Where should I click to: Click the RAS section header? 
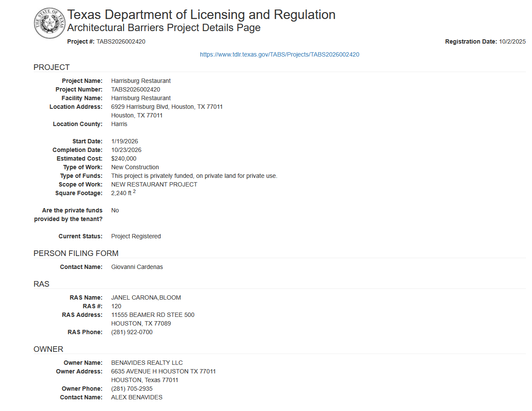(x=41, y=284)
